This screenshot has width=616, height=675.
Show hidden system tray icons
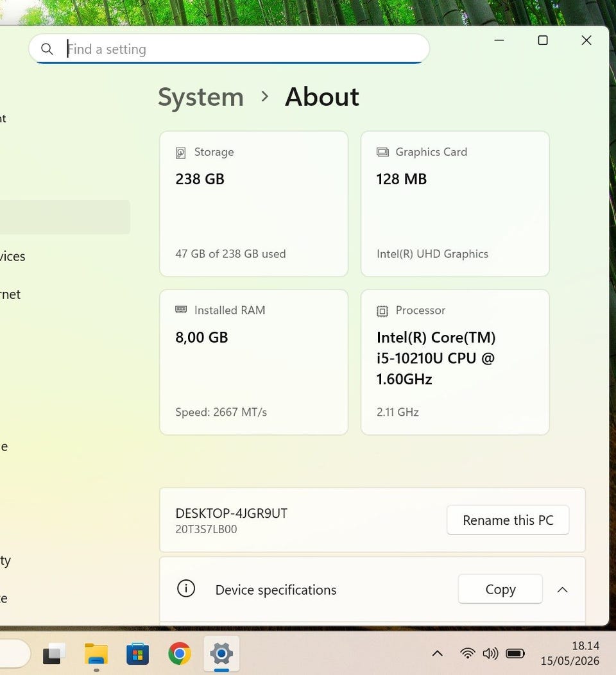pos(438,653)
